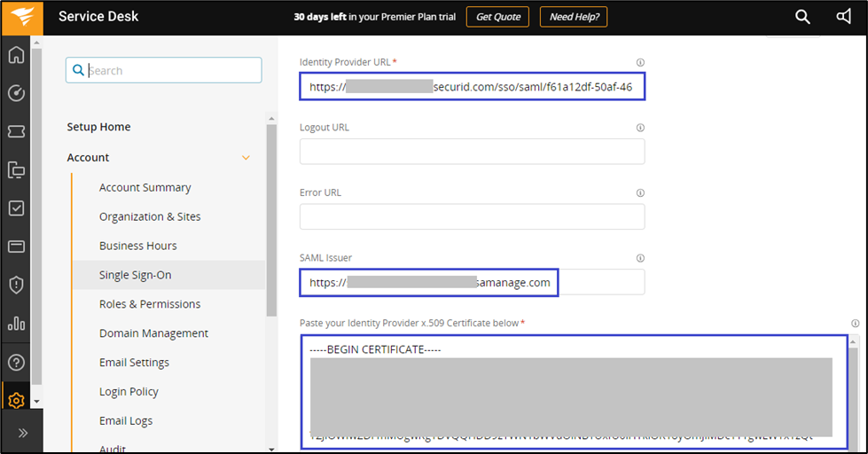868x454 pixels.
Task: Click the top bar search magnifier icon
Action: tap(802, 17)
